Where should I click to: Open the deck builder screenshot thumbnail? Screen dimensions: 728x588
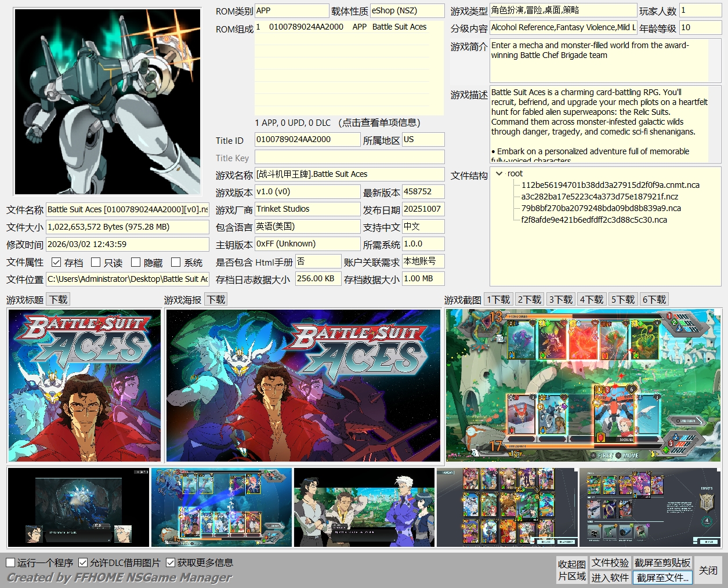click(x=650, y=507)
